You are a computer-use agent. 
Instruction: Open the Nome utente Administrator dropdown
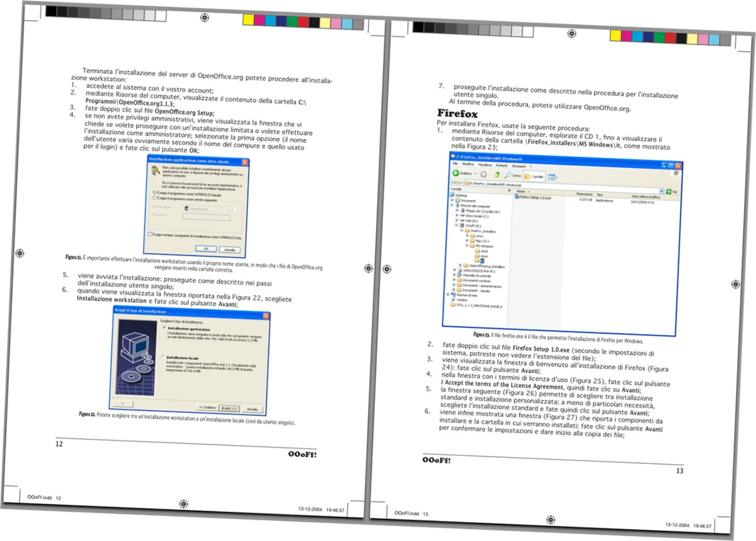(x=227, y=210)
